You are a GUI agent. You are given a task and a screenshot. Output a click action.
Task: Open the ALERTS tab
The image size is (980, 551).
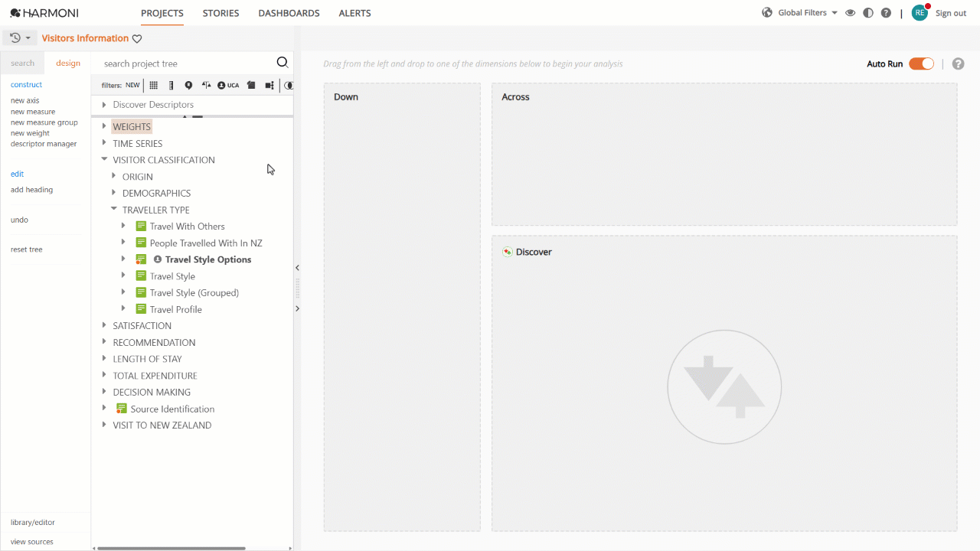pos(354,13)
